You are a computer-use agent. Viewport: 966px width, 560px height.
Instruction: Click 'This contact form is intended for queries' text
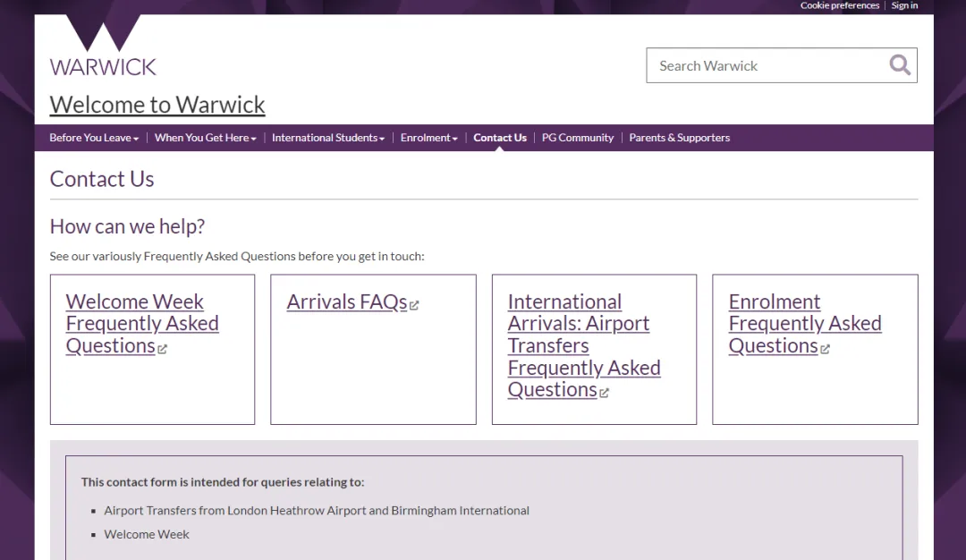click(x=223, y=482)
